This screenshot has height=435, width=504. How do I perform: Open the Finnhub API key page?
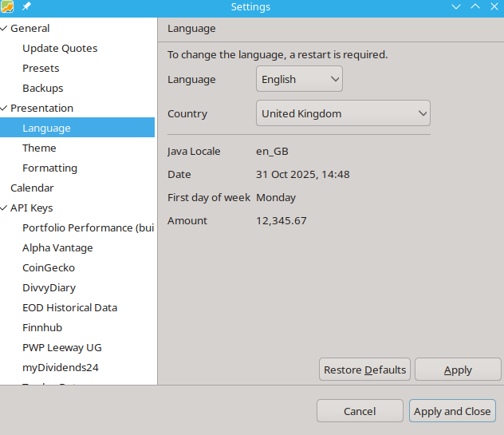pos(42,328)
